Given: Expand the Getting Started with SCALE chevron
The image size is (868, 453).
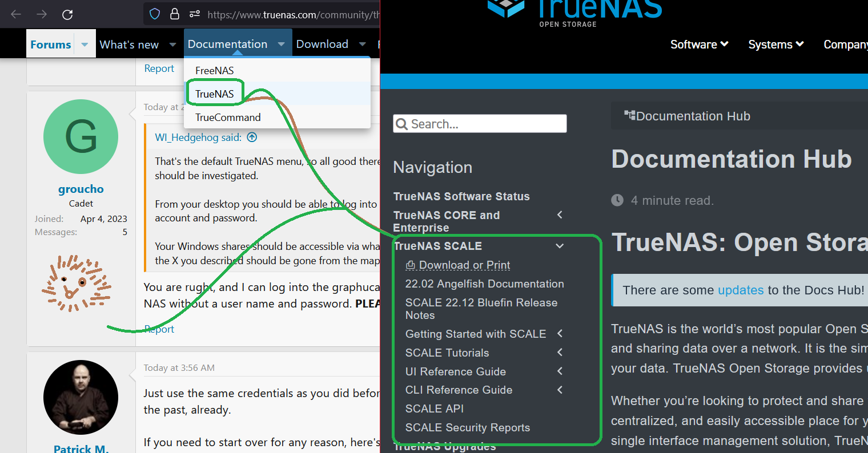Looking at the screenshot, I should [x=560, y=333].
